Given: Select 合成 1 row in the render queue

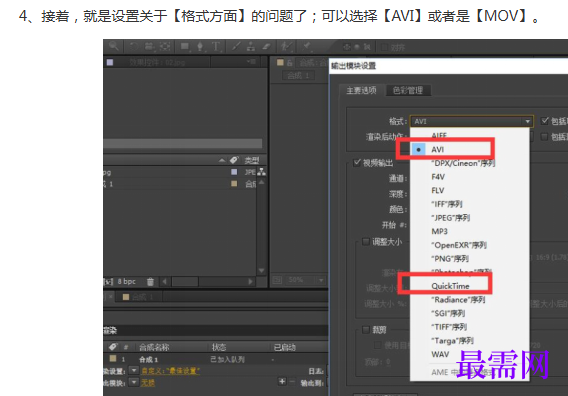Looking at the screenshot, I should 216,359.
